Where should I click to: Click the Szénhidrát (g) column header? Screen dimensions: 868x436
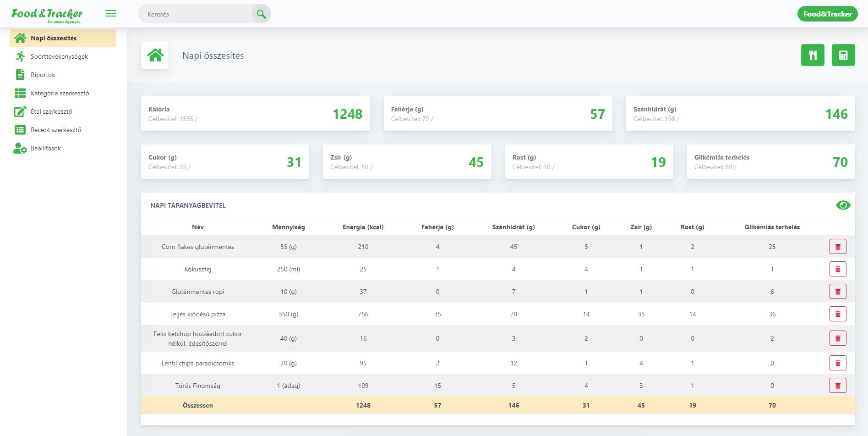pyautogui.click(x=513, y=227)
